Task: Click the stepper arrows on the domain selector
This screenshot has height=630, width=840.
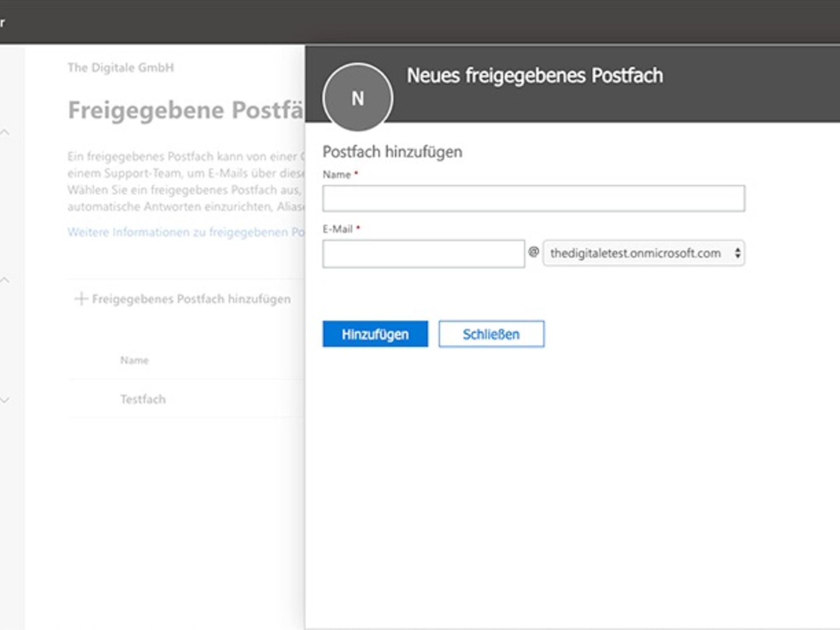Action: coord(738,253)
